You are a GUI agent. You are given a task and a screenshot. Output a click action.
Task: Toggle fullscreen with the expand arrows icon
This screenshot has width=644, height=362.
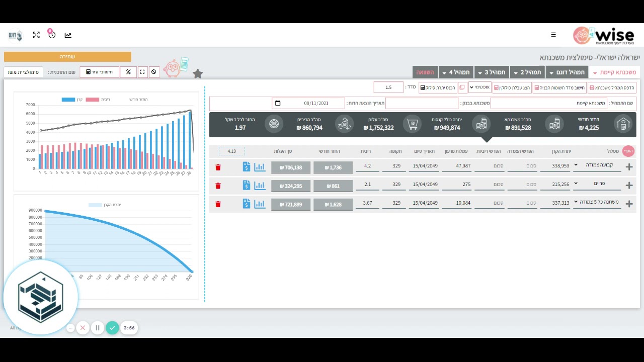coord(36,35)
